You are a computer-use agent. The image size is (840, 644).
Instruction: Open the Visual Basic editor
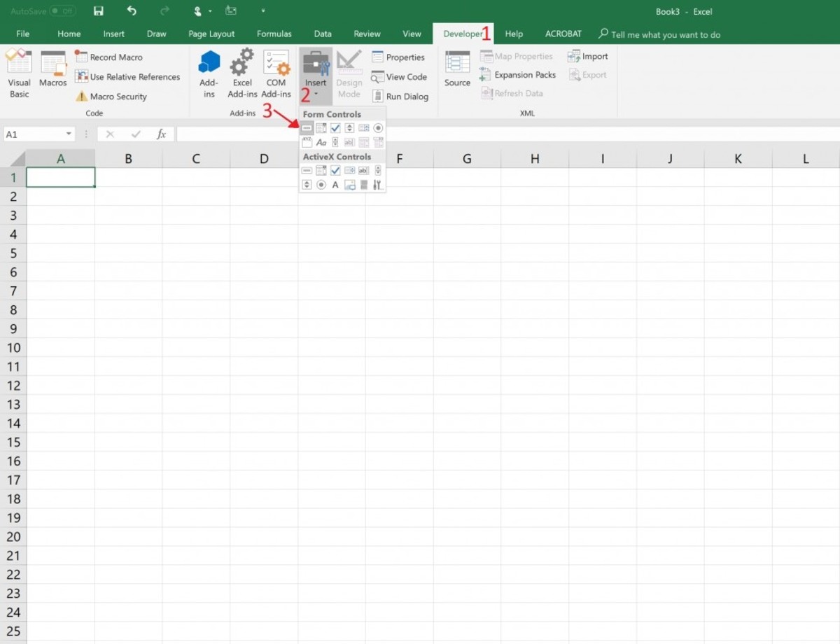pyautogui.click(x=19, y=73)
